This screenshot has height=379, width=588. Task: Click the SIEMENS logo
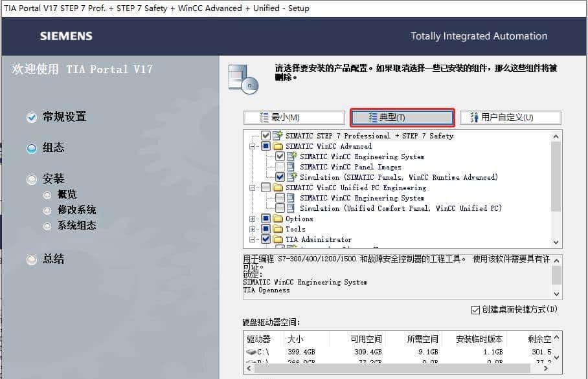65,36
